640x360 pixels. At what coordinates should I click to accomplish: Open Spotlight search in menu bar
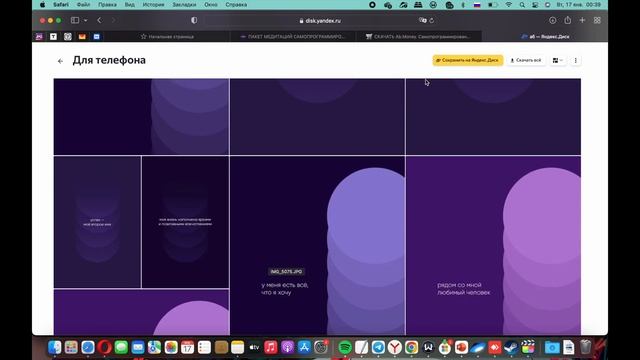pyautogui.click(x=522, y=5)
